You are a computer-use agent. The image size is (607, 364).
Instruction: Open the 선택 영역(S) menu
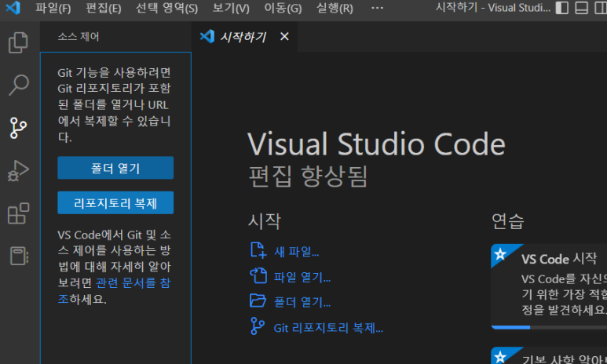[x=166, y=8]
